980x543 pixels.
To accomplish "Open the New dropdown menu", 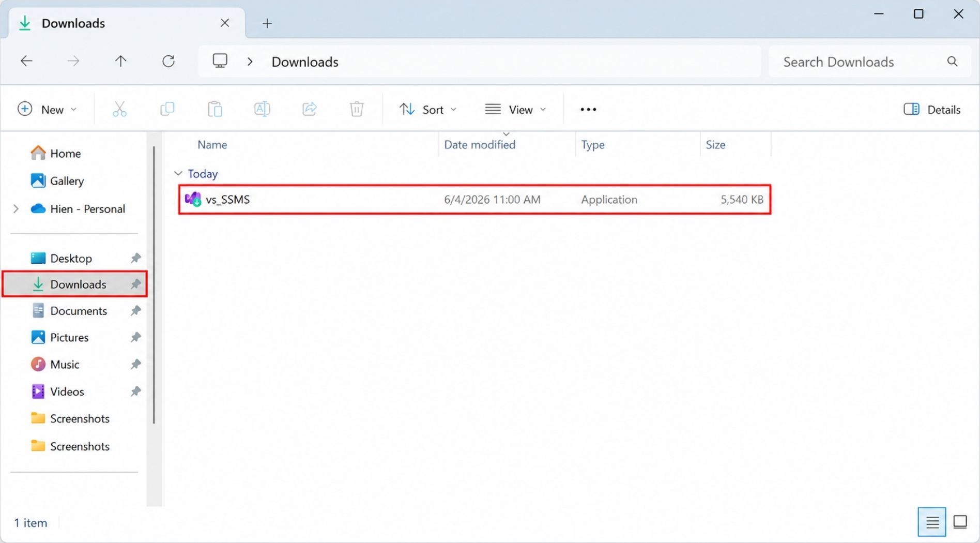I will 47,109.
